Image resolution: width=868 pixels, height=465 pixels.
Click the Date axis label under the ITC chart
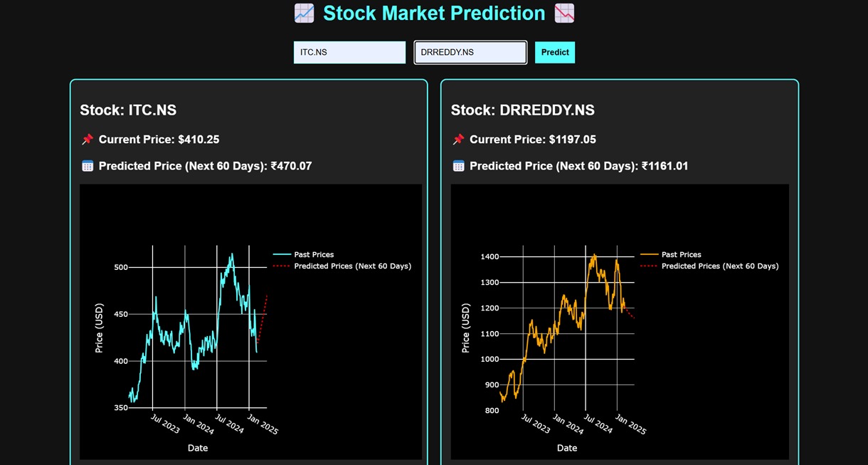(x=197, y=448)
